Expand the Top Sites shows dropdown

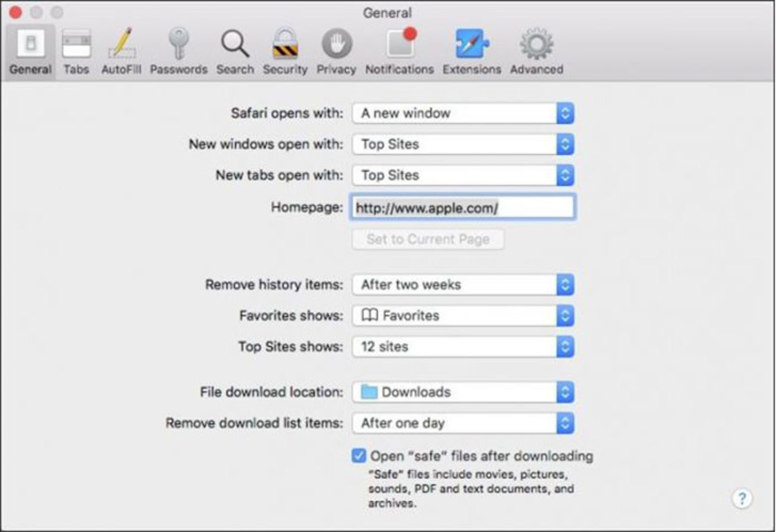point(463,347)
